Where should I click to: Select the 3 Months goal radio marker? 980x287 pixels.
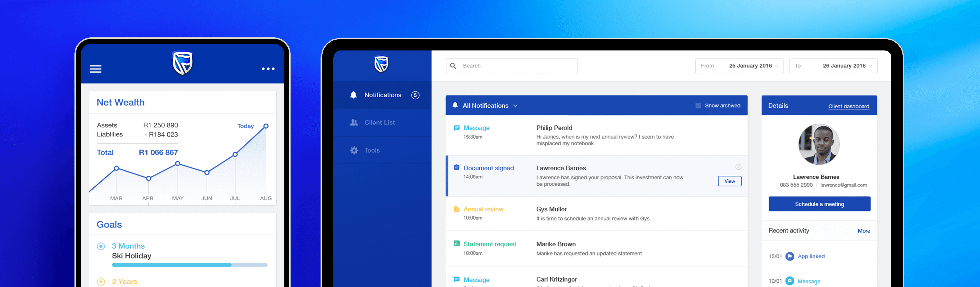[x=101, y=246]
